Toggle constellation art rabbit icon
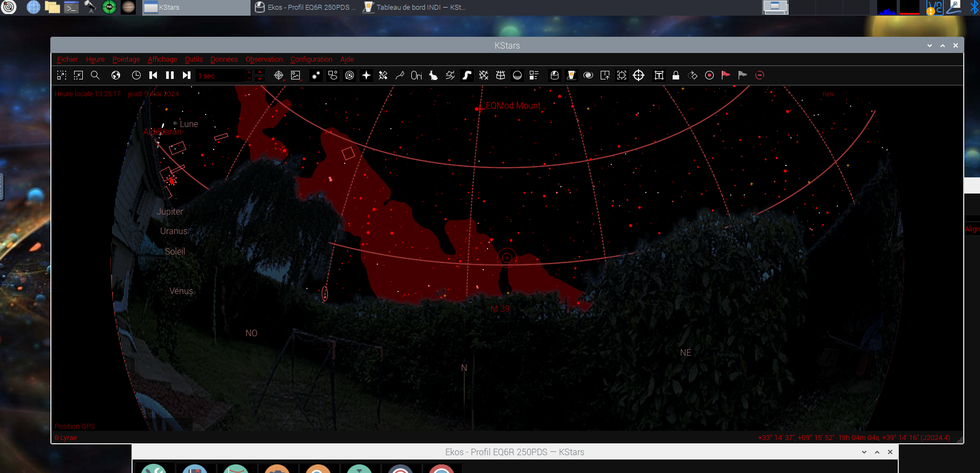 click(x=433, y=76)
